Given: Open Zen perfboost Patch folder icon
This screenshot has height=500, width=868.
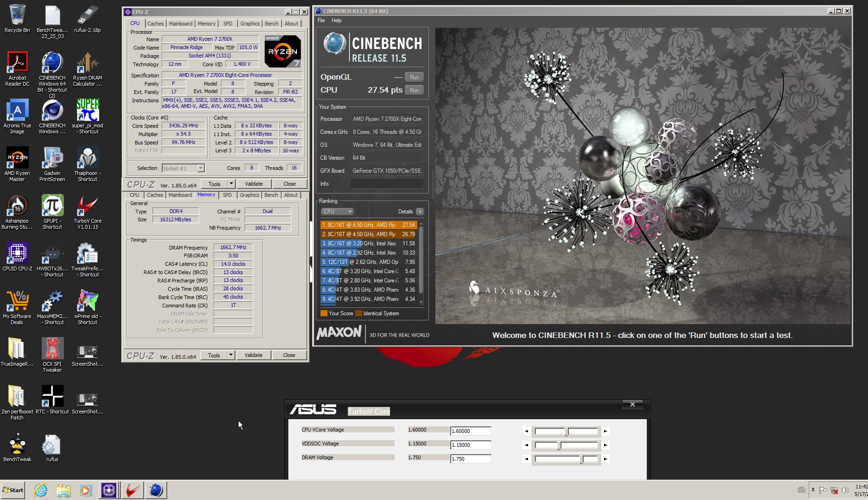Looking at the screenshot, I should pyautogui.click(x=17, y=402).
